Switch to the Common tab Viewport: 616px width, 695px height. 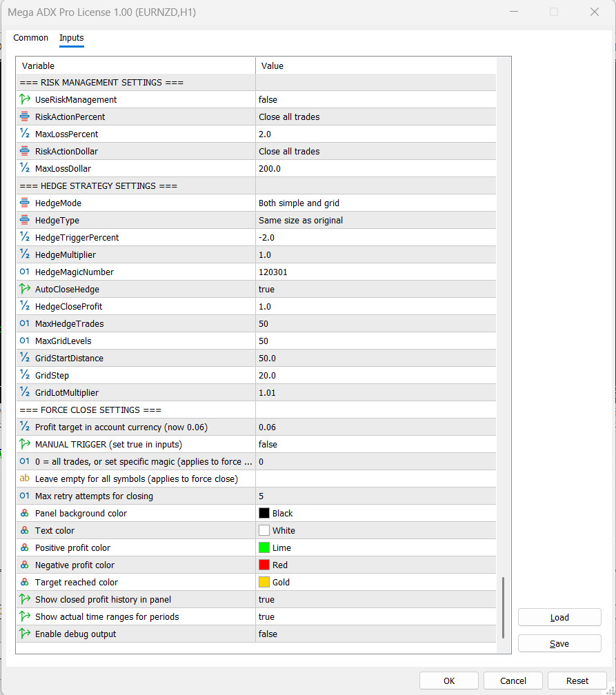(x=30, y=38)
